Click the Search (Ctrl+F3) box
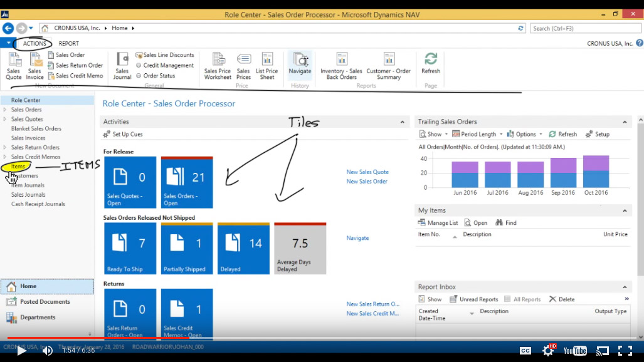 coord(585,28)
